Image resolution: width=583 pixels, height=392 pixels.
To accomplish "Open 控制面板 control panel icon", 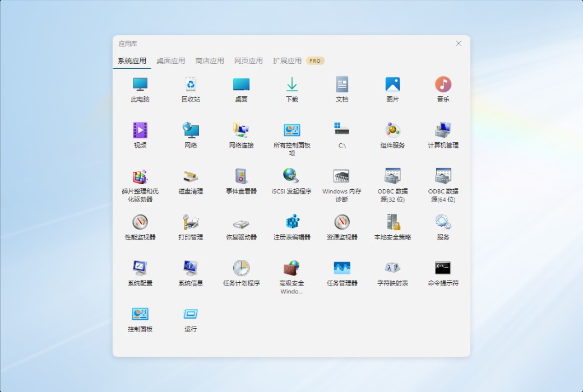I will (x=140, y=314).
